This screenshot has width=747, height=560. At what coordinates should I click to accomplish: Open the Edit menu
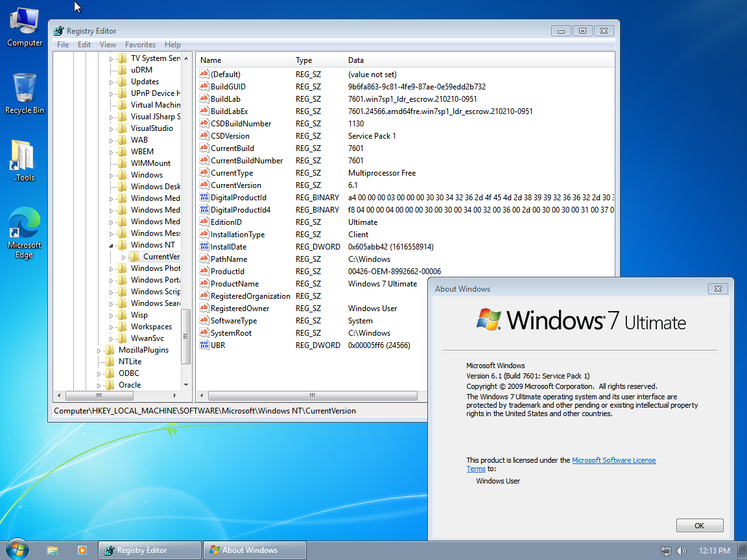(x=84, y=44)
